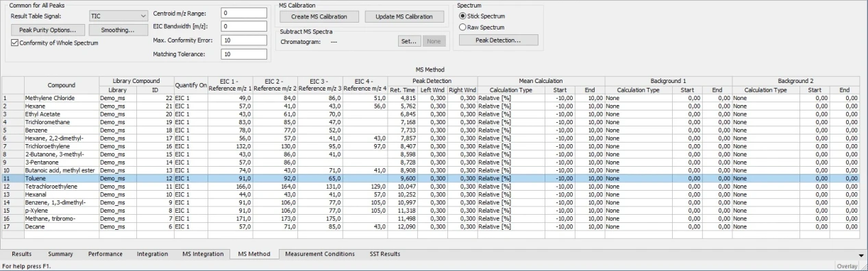
Task: Select the Raw Spectrum radio button
Action: pyautogui.click(x=463, y=27)
